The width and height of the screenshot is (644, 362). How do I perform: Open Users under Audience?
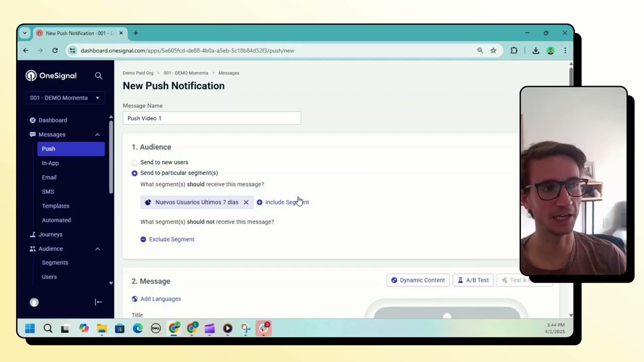[x=49, y=277]
